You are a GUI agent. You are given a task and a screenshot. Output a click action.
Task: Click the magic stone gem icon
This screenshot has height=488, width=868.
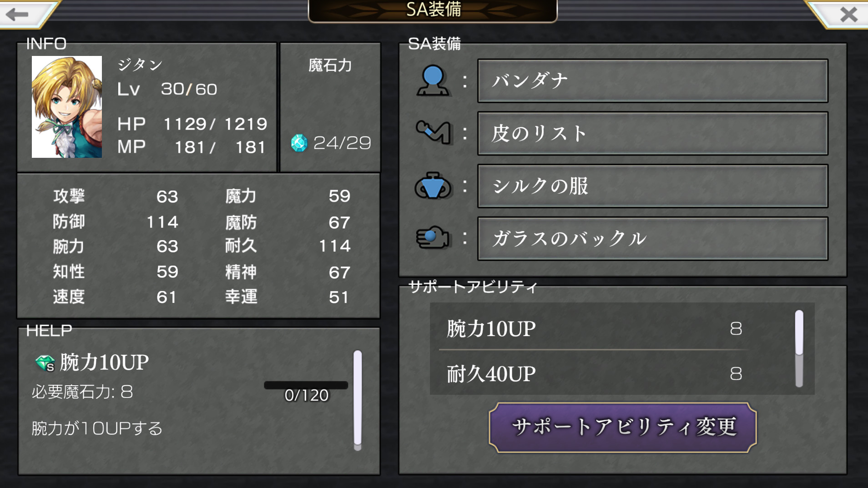click(x=299, y=143)
